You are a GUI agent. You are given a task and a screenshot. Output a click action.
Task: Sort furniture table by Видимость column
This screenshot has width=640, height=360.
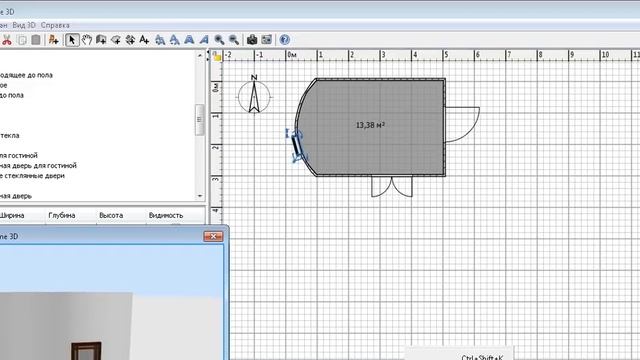(166, 215)
